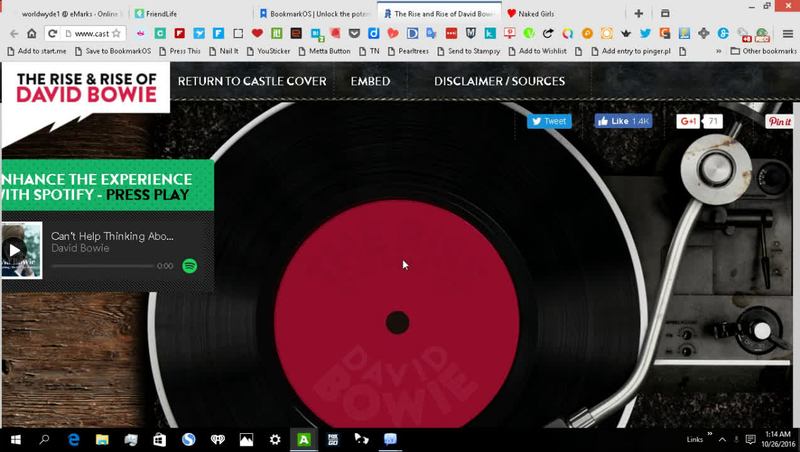The width and height of the screenshot is (800, 452).
Task: Open the Windows Start menu
Action: [15, 439]
